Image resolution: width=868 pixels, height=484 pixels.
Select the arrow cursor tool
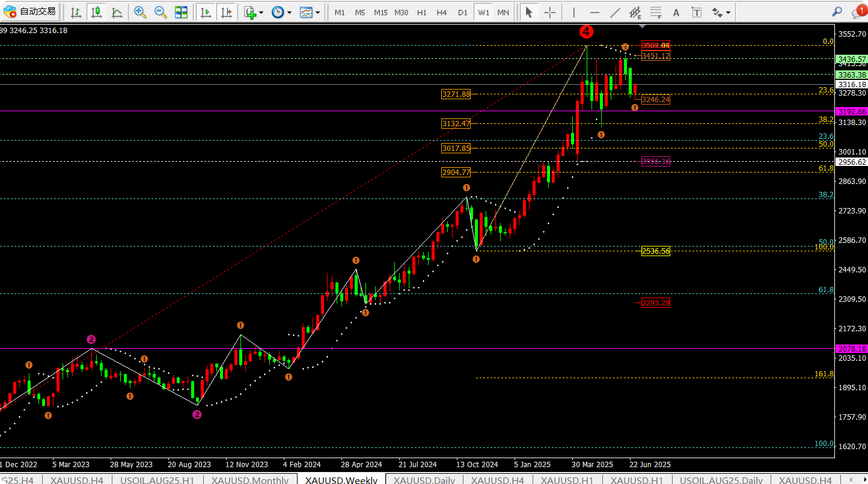tap(529, 12)
